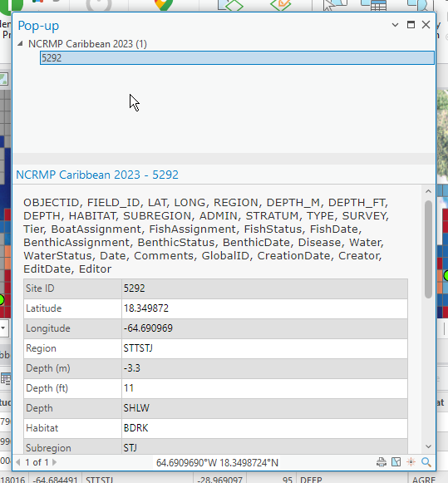Go to next feature arrow

55,462
